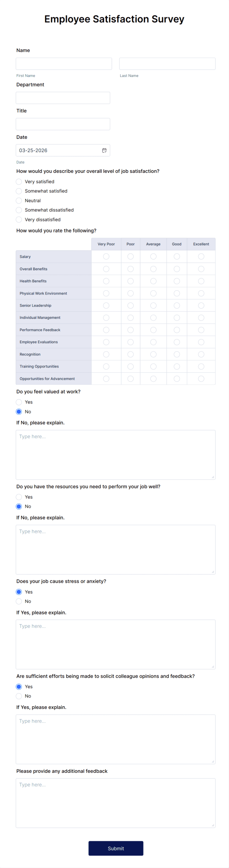Click the stress explanation text area

tap(116, 644)
